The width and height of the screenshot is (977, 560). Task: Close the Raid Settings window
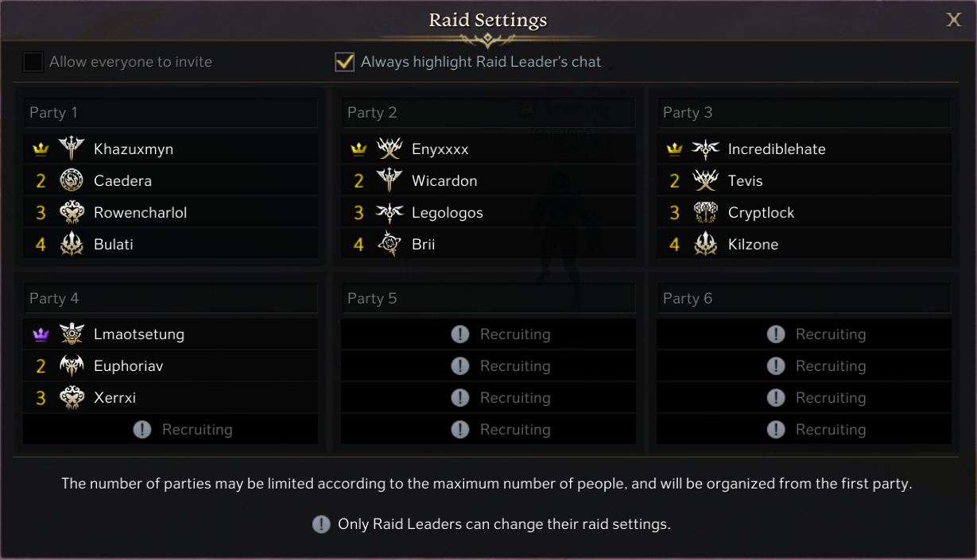954,20
